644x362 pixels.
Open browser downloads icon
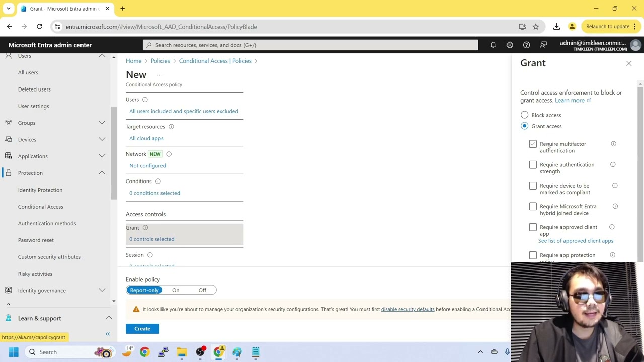click(x=556, y=26)
